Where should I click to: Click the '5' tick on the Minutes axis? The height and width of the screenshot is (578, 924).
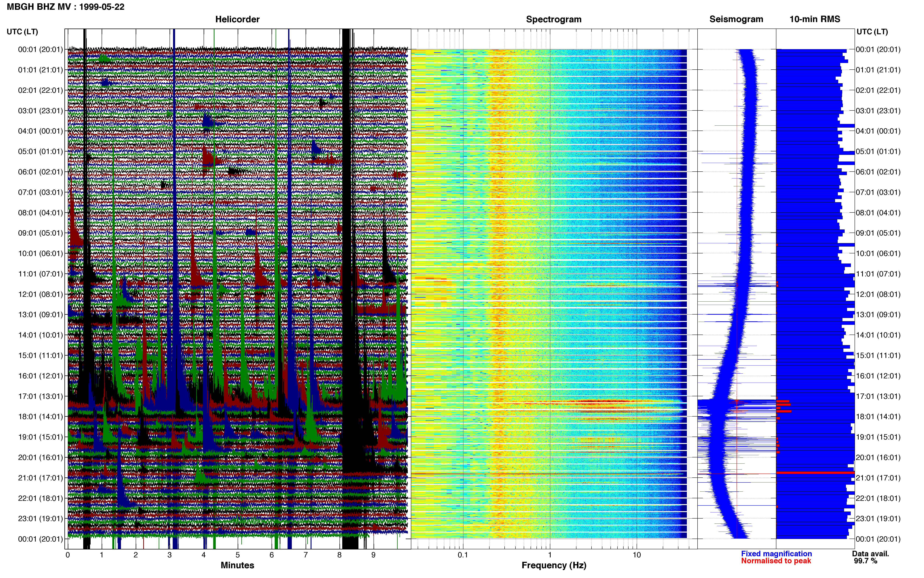(x=238, y=555)
